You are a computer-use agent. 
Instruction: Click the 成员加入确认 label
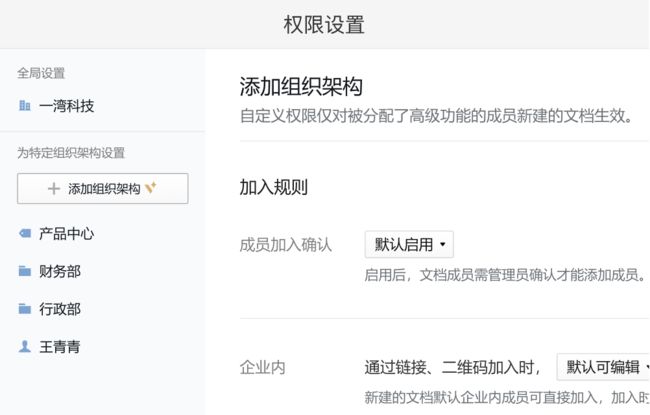(x=286, y=245)
